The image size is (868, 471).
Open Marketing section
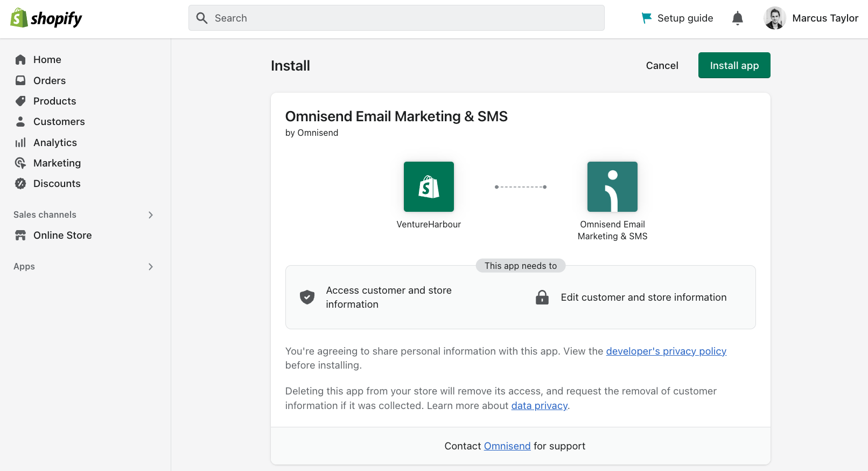point(57,163)
